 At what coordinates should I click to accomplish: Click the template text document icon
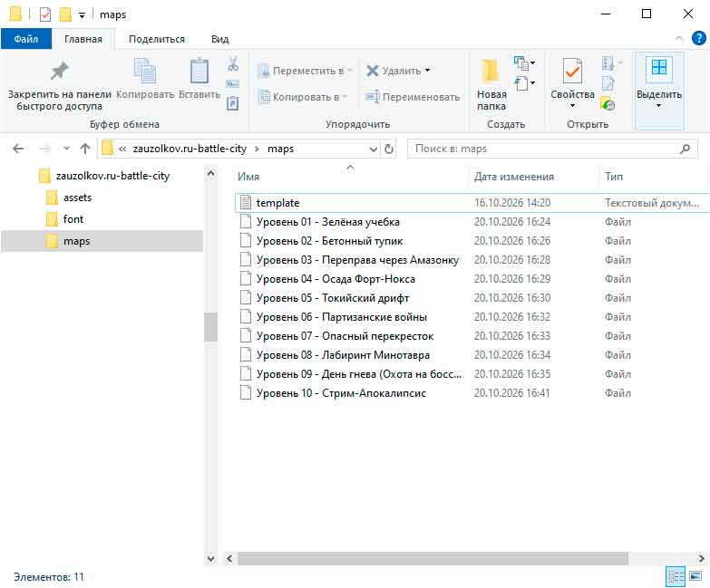pos(246,202)
